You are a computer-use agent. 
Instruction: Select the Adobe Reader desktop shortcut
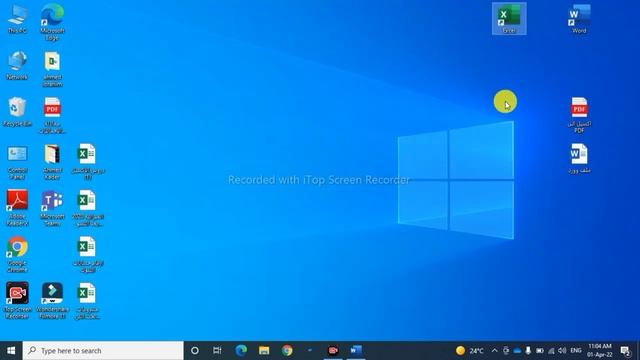click(x=17, y=208)
